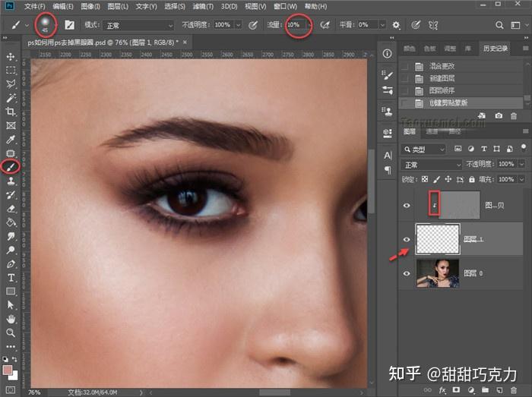
Task: Open layer fill 100% dropdown arrow
Action: pyautogui.click(x=522, y=179)
